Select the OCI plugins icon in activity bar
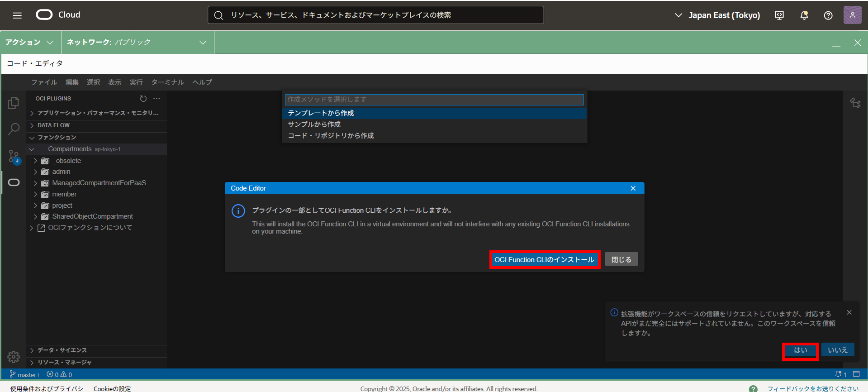 point(14,182)
